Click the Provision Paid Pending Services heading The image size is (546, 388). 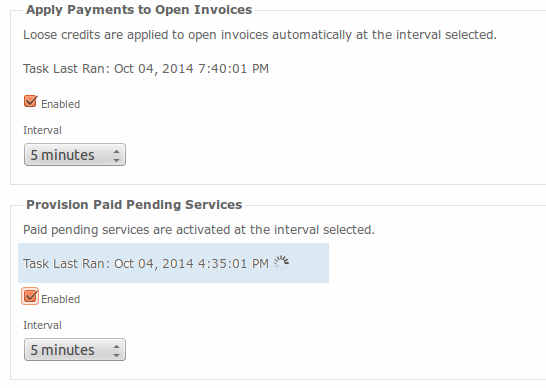pyautogui.click(x=134, y=205)
